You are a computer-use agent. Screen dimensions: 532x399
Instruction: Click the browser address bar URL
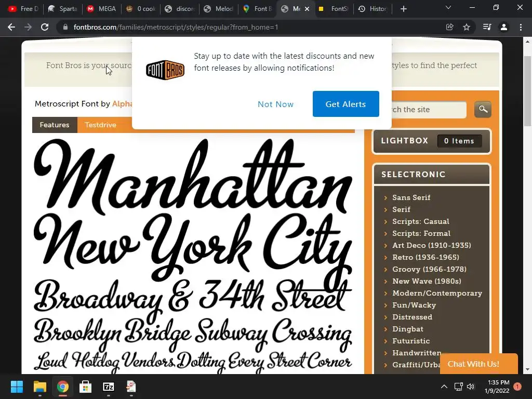pos(176,27)
